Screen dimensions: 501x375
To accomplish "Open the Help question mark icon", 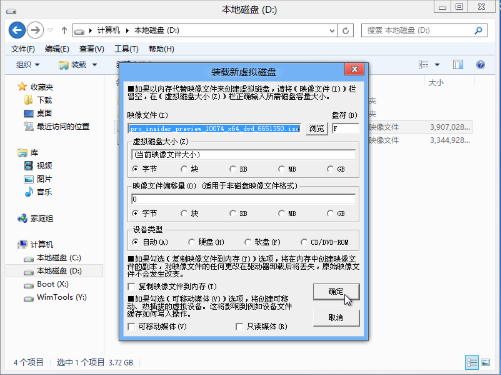I will 480,64.
